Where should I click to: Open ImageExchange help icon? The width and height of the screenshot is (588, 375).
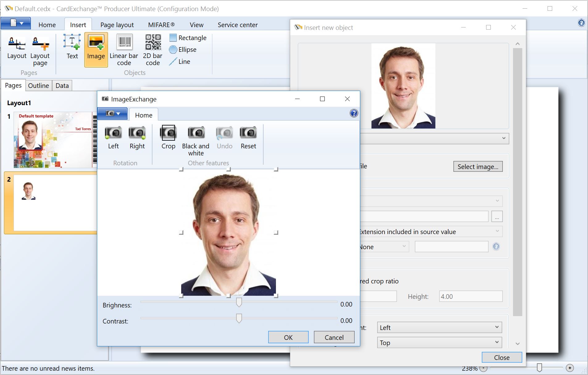[354, 113]
